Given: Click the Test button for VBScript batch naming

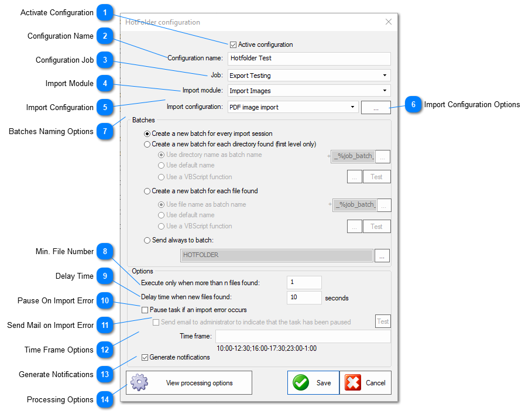Looking at the screenshot, I should pyautogui.click(x=376, y=176).
